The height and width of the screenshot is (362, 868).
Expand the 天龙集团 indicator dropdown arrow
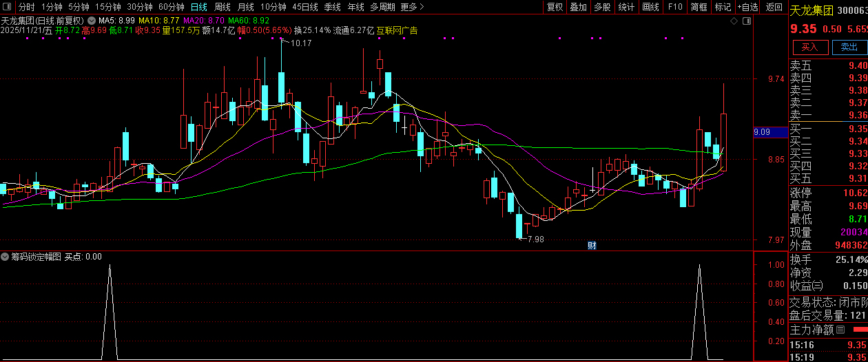(x=92, y=21)
